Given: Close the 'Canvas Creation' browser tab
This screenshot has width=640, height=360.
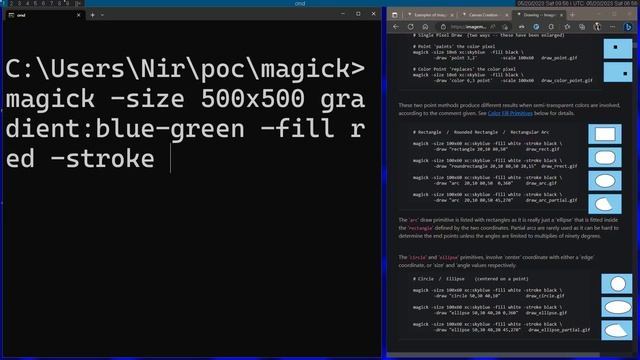Looking at the screenshot, I should coord(507,15).
